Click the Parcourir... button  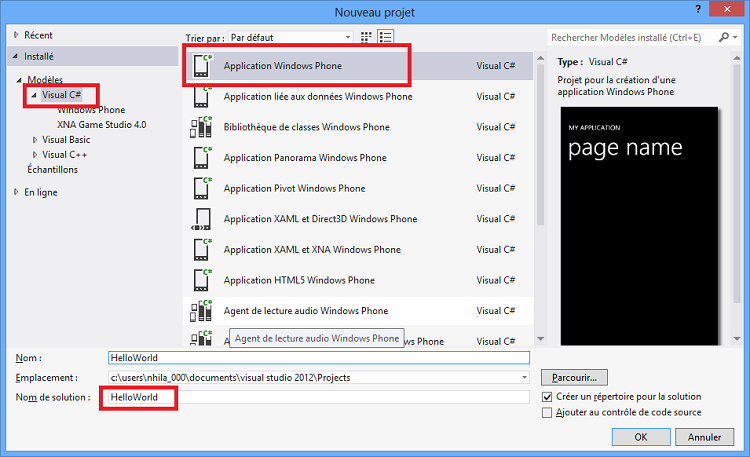(x=574, y=378)
